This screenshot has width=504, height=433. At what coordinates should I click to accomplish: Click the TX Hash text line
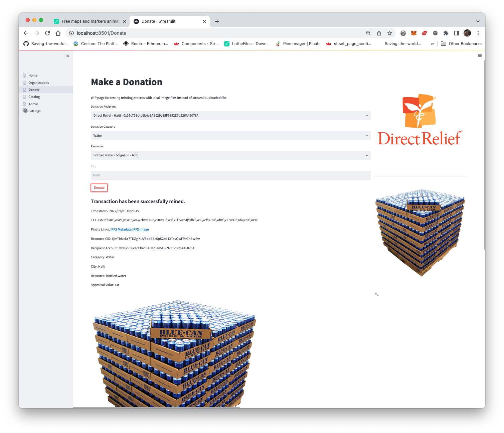point(174,220)
